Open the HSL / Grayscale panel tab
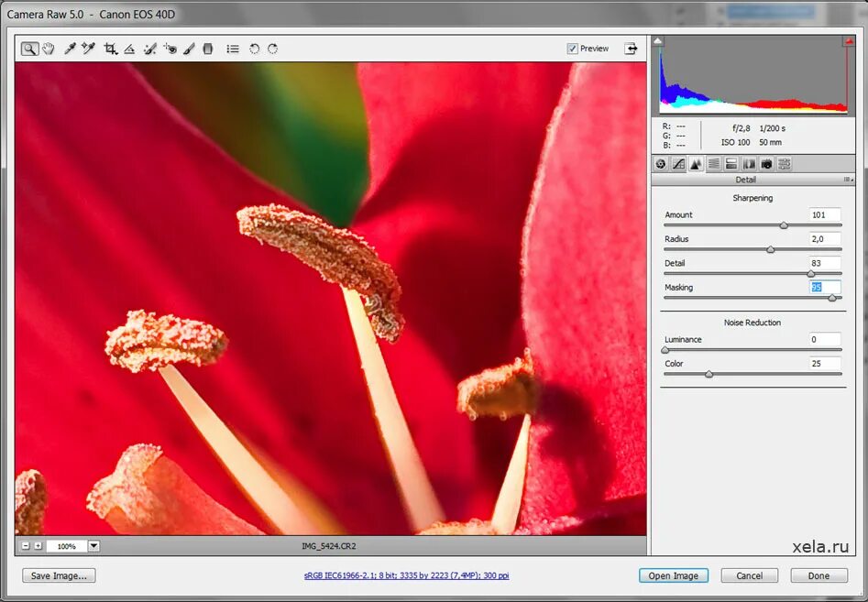The height and width of the screenshot is (602, 868). (713, 164)
